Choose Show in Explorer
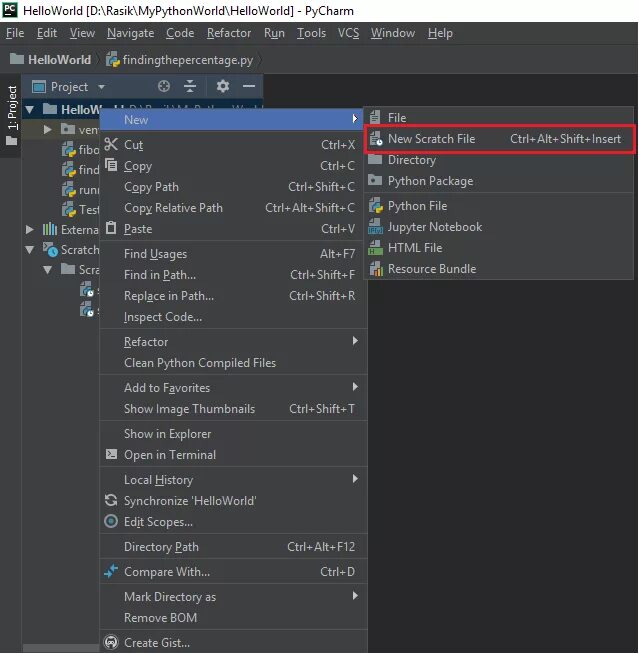Image resolution: width=639 pixels, height=654 pixels. click(x=234, y=433)
